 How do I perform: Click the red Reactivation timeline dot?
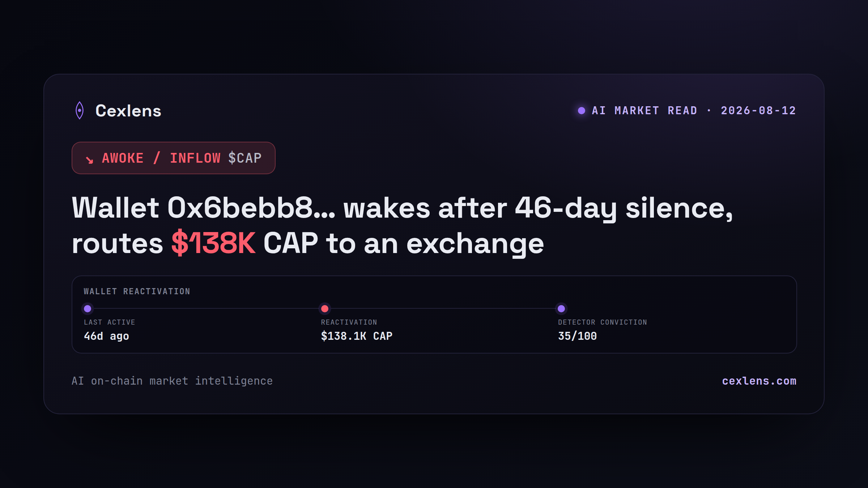325,309
